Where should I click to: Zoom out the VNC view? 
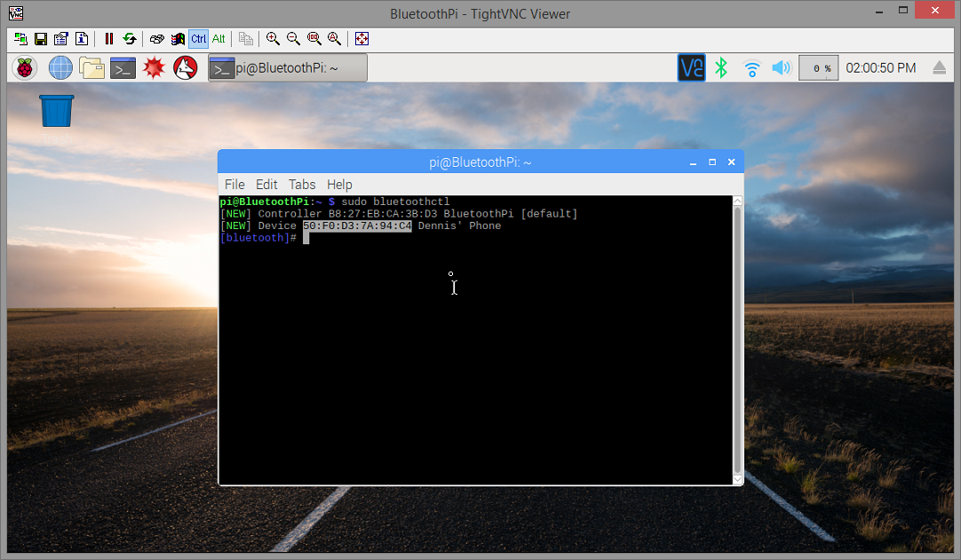click(x=294, y=38)
